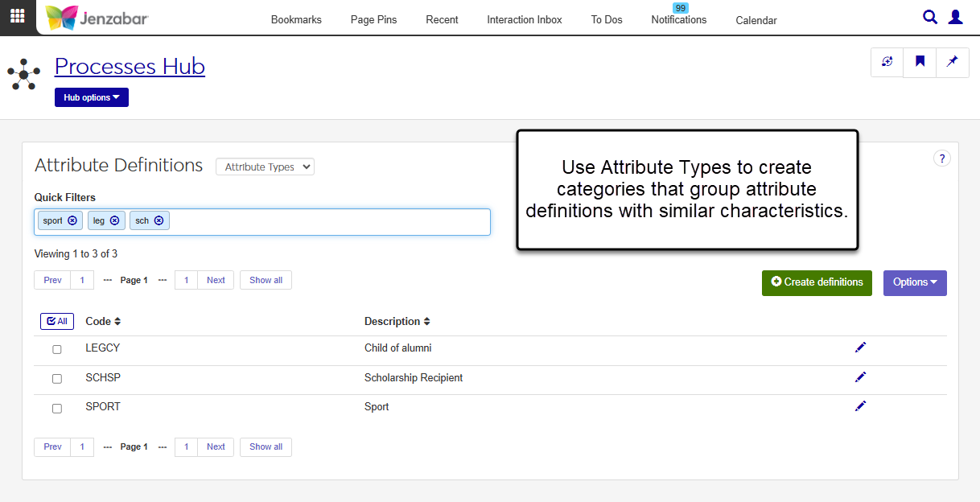The width and height of the screenshot is (980, 502).
Task: Pin this page with pushpin icon
Action: tap(952, 62)
